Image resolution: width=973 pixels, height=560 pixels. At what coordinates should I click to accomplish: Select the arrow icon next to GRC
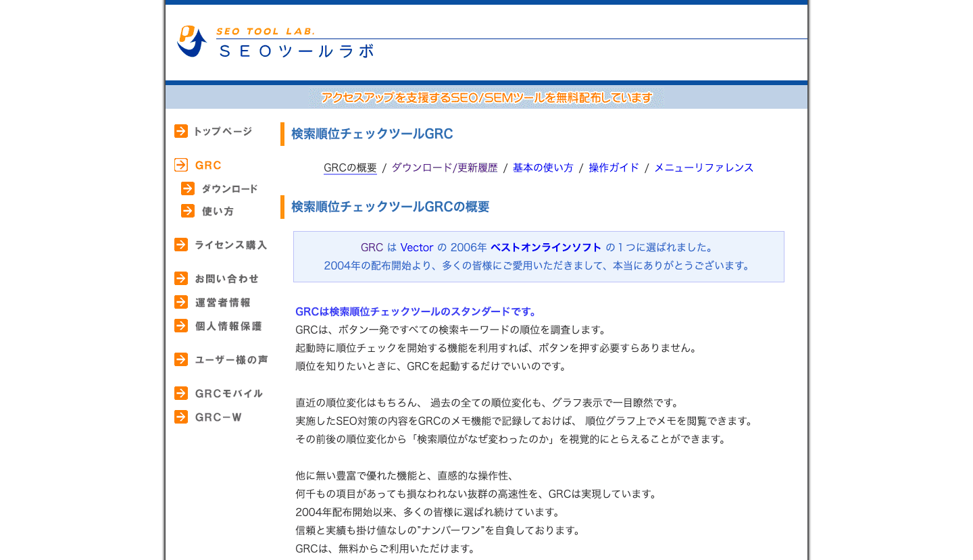(180, 164)
